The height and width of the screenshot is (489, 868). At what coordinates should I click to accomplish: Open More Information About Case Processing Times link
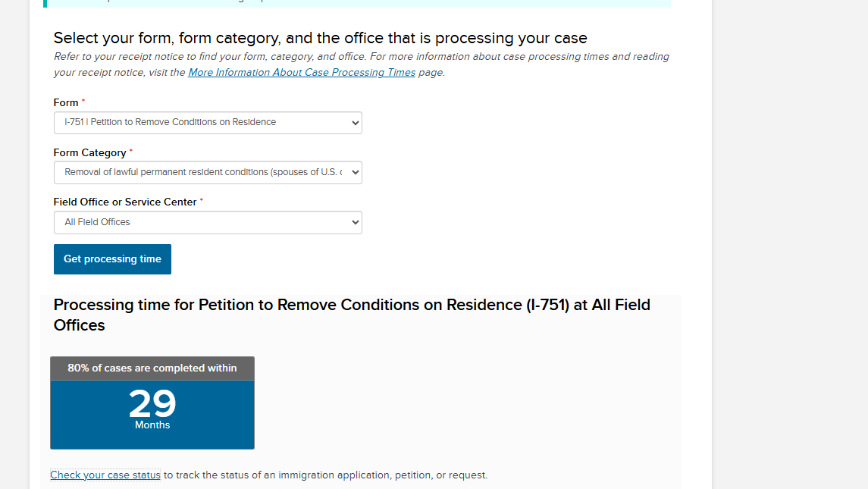(302, 73)
